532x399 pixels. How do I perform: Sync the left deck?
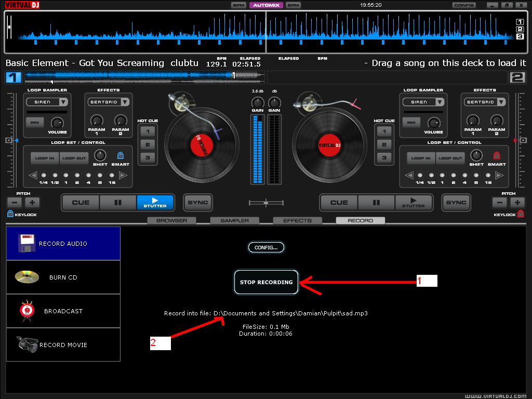pyautogui.click(x=198, y=203)
